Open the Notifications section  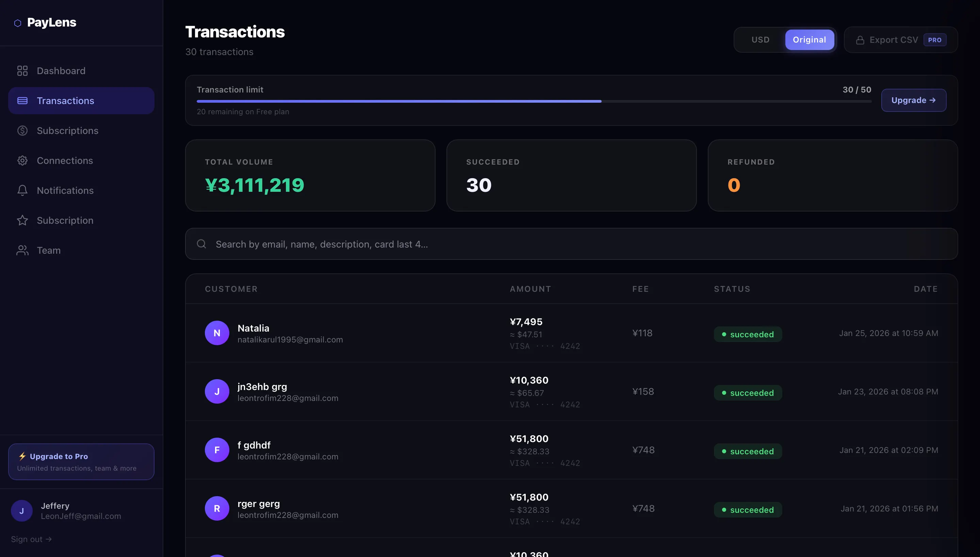(x=81, y=190)
